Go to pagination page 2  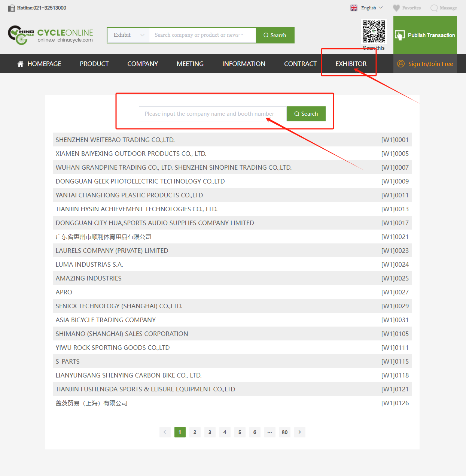[x=195, y=432]
